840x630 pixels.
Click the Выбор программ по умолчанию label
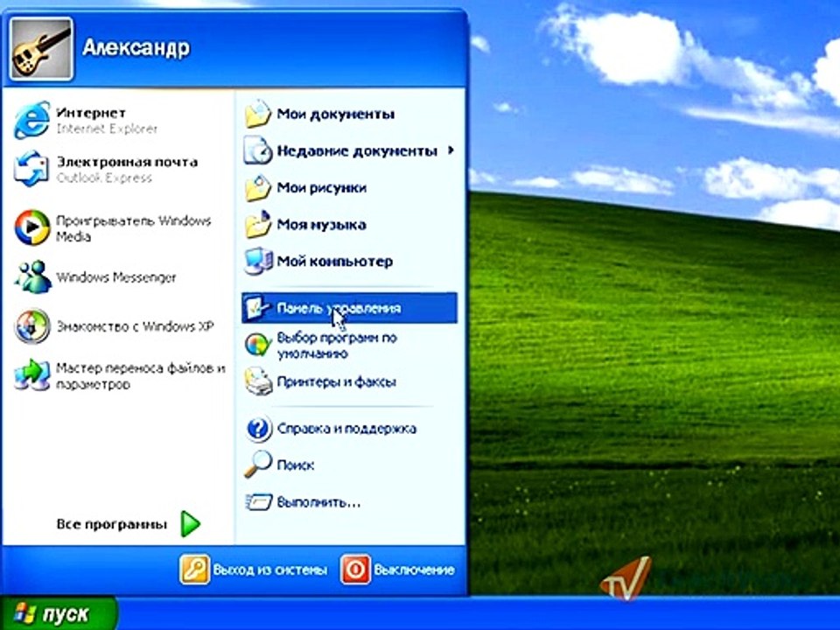pyautogui.click(x=337, y=346)
